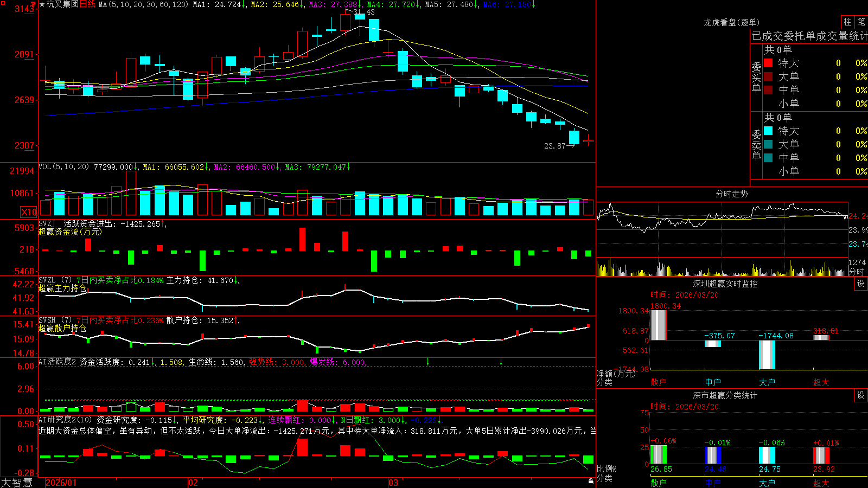
Task: Click the 大单 buy-order dark red swatch
Action: tap(768, 76)
